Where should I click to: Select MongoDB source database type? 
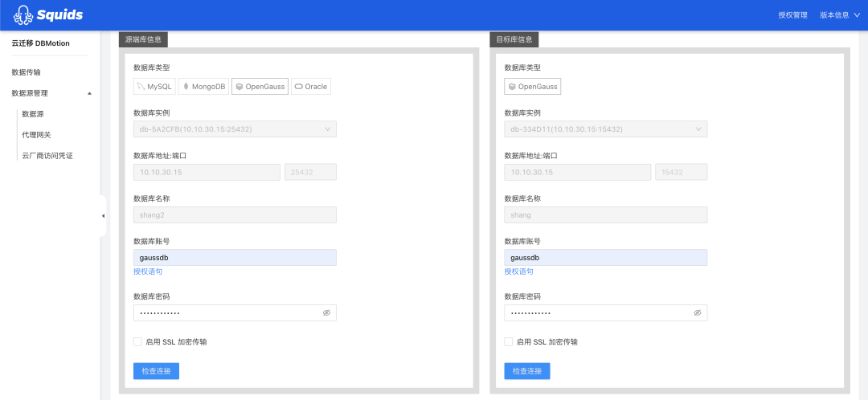pyautogui.click(x=203, y=87)
